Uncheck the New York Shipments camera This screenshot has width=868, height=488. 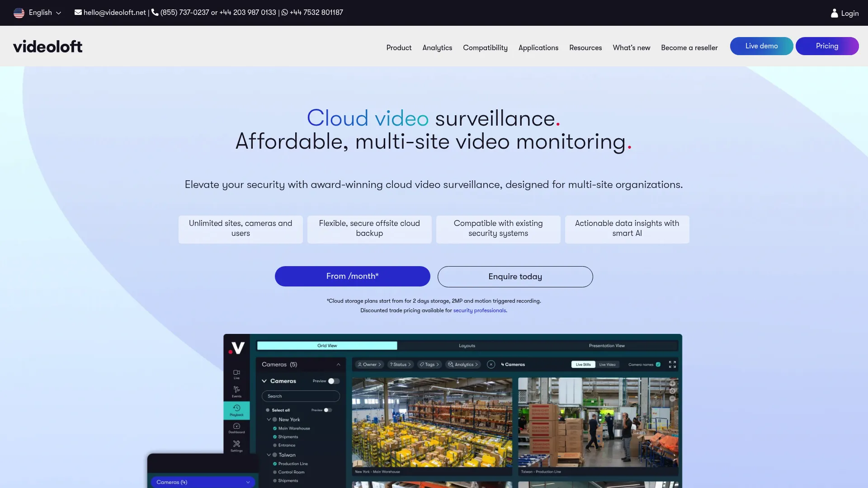pos(275,437)
